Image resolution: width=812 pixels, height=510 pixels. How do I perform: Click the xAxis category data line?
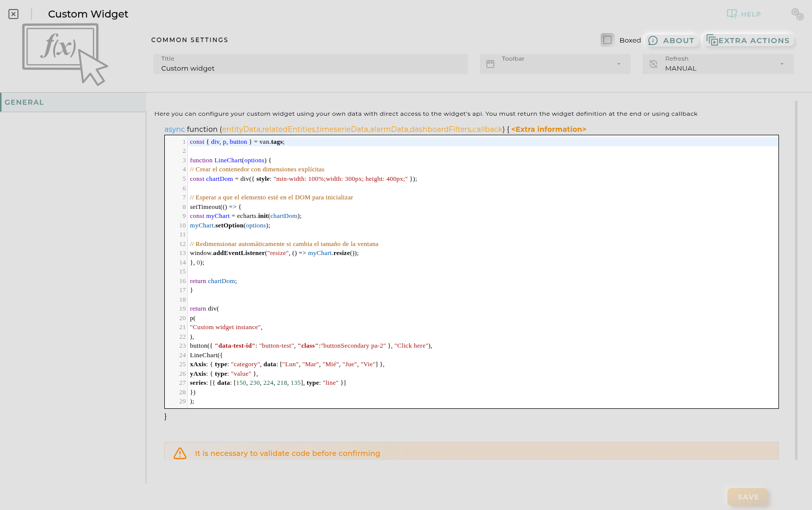[x=287, y=364]
